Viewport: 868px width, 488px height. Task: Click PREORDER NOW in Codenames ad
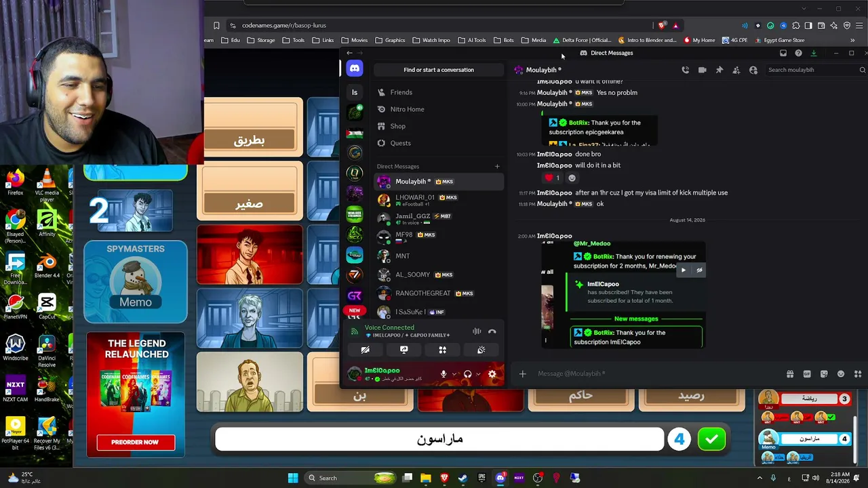click(x=136, y=442)
